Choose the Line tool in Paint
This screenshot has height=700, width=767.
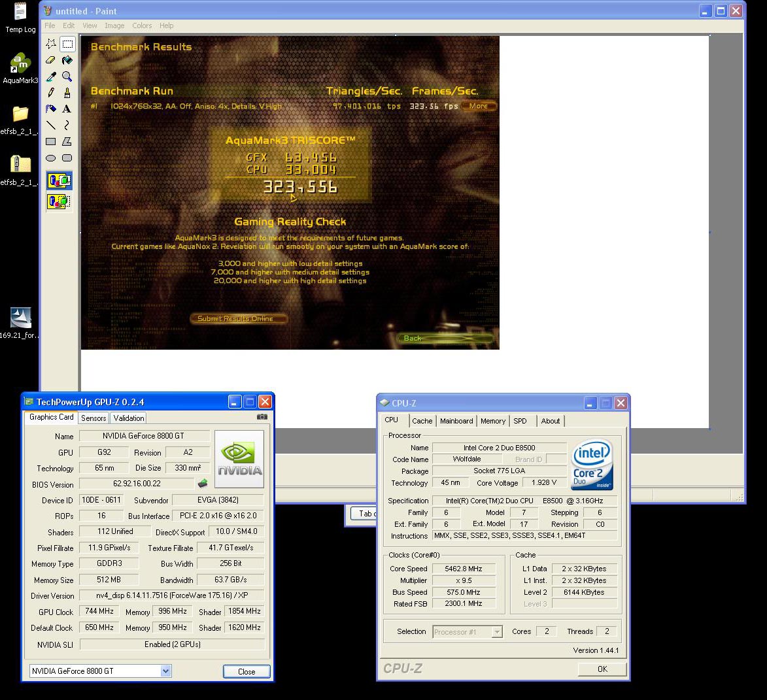(51, 125)
